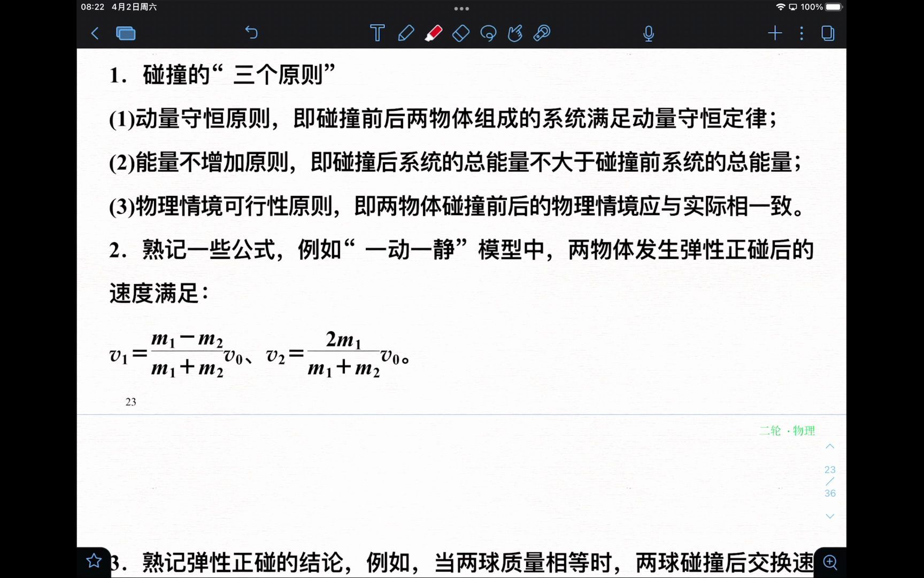The height and width of the screenshot is (578, 924).
Task: Tap the microphone recording icon
Action: (x=648, y=33)
